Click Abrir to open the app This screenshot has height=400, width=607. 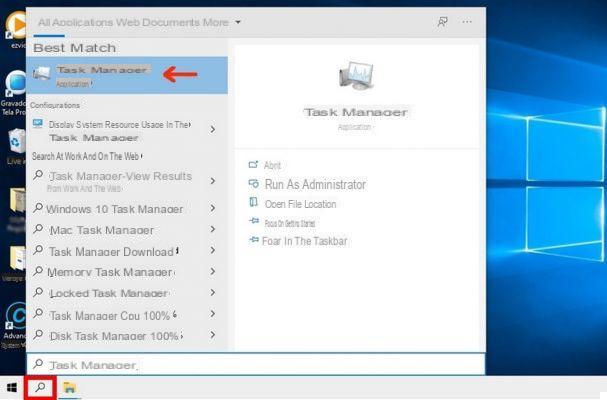[x=273, y=165]
